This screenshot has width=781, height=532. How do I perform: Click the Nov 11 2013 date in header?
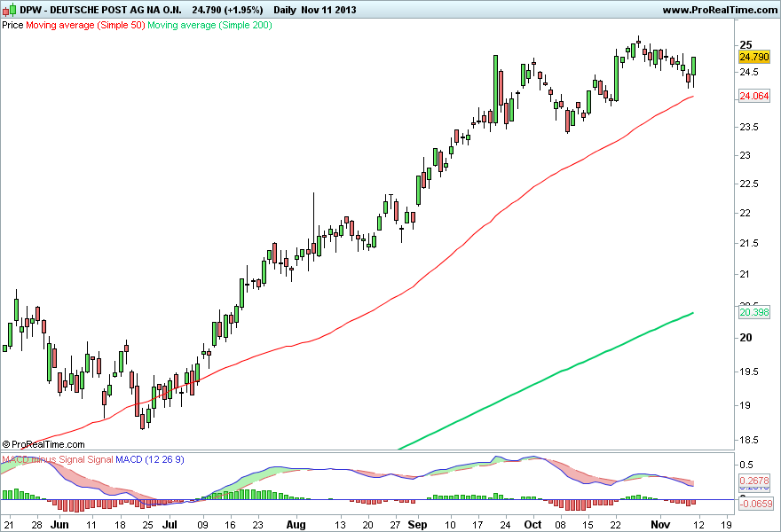pos(328,10)
